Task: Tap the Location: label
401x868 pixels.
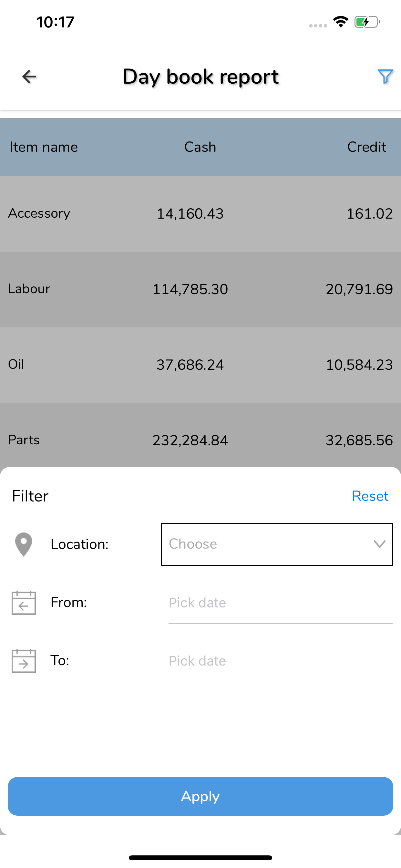Action: click(x=79, y=544)
